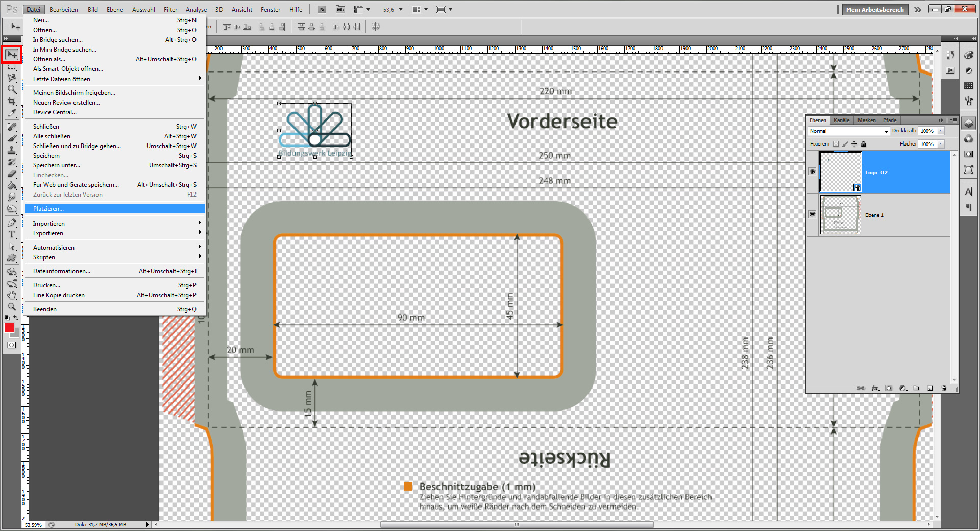Hide the Logo_02 layer
Viewport: 980px width, 531px height.
812,172
